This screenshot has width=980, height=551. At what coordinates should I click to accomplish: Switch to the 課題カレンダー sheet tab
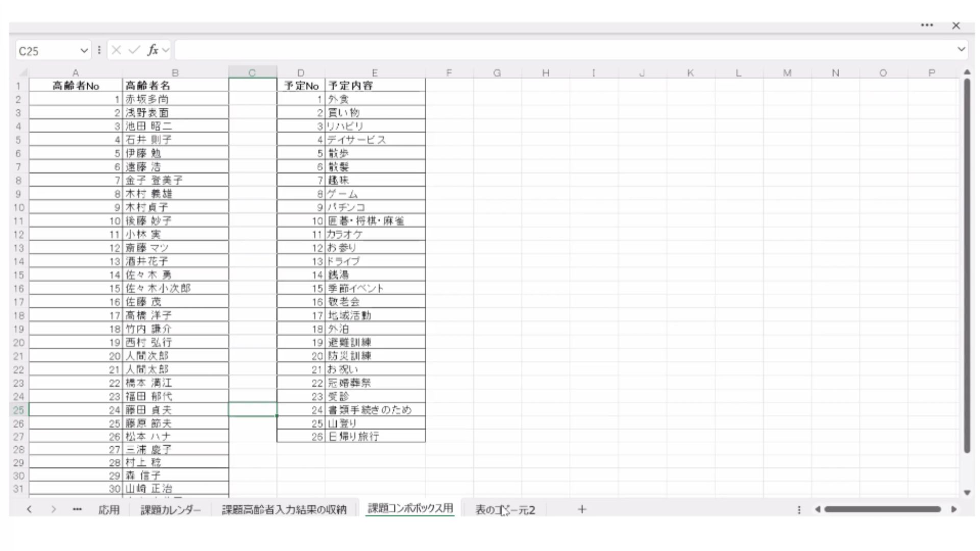[170, 510]
